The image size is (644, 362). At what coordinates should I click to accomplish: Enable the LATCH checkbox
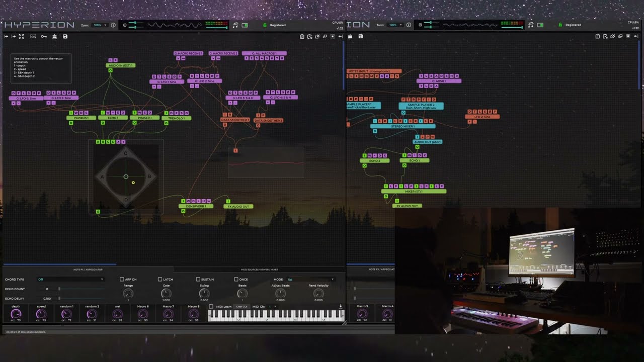(x=160, y=279)
